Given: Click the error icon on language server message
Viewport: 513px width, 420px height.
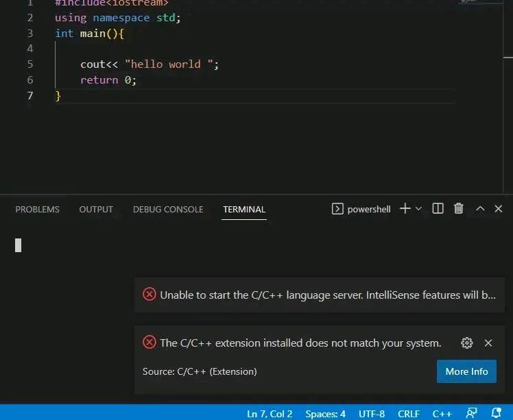Looking at the screenshot, I should pos(150,294).
